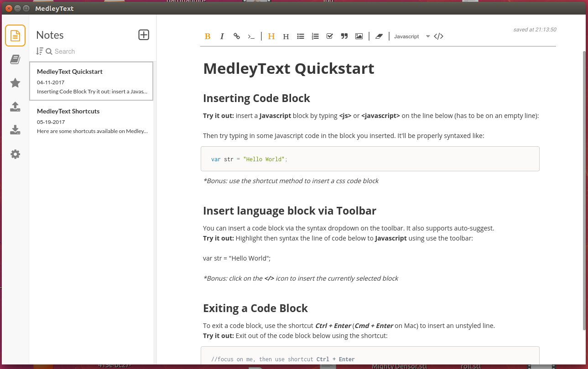Insert an image using picture icon
The height and width of the screenshot is (369, 588).
[x=359, y=36]
